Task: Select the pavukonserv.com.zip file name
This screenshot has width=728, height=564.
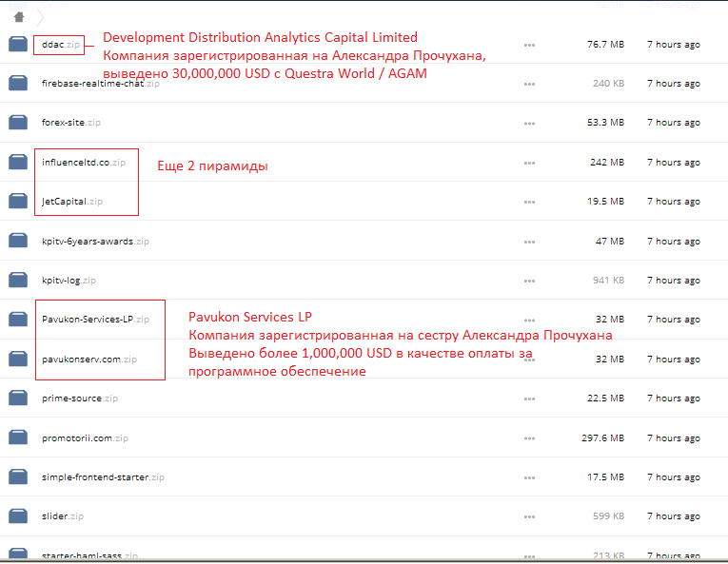Action: 89,360
